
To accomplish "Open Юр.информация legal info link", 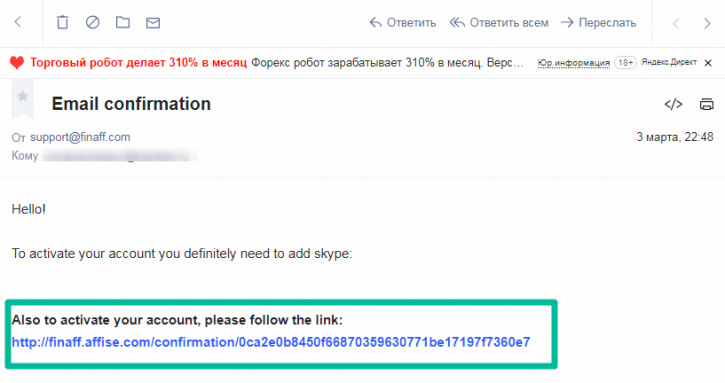I will pyautogui.click(x=573, y=63).
